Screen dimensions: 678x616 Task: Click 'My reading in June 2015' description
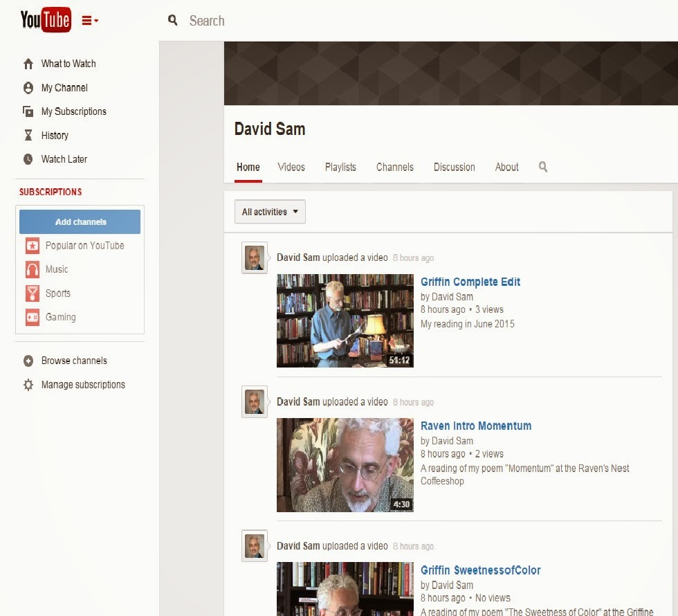point(468,324)
